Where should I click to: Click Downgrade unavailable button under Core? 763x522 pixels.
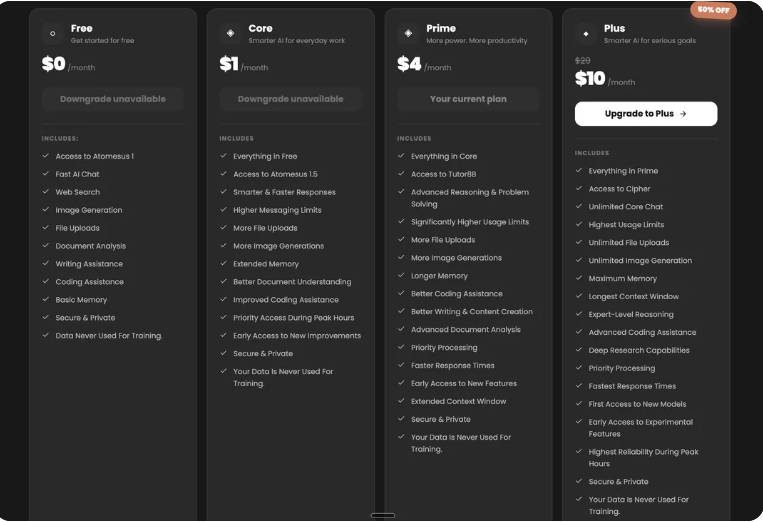pos(291,99)
